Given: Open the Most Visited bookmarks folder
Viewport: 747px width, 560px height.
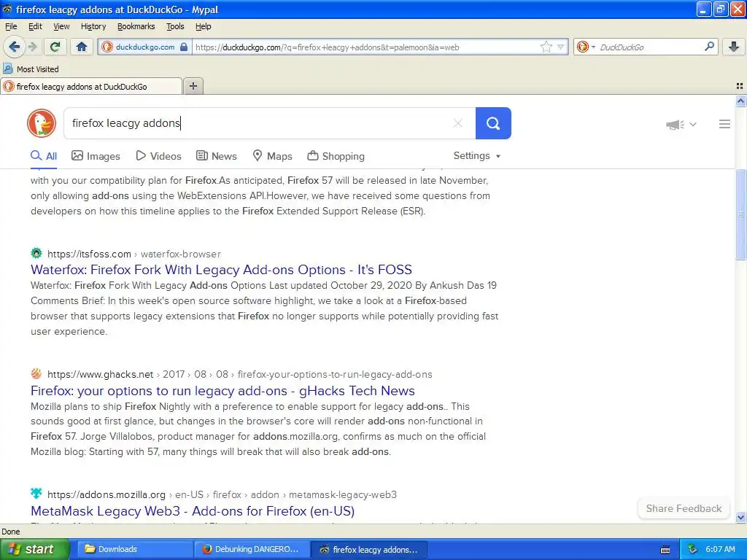Looking at the screenshot, I should [31, 69].
